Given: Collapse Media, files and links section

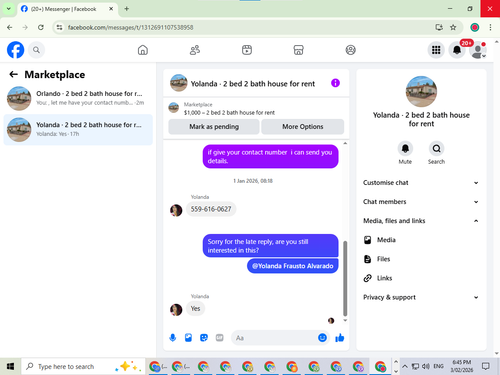Looking at the screenshot, I should pyautogui.click(x=421, y=221).
